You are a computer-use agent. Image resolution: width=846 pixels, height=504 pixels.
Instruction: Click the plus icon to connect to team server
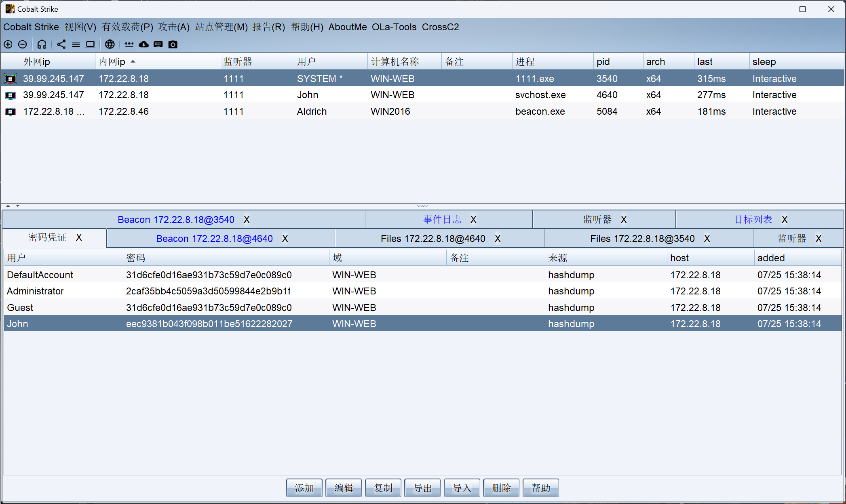point(8,44)
